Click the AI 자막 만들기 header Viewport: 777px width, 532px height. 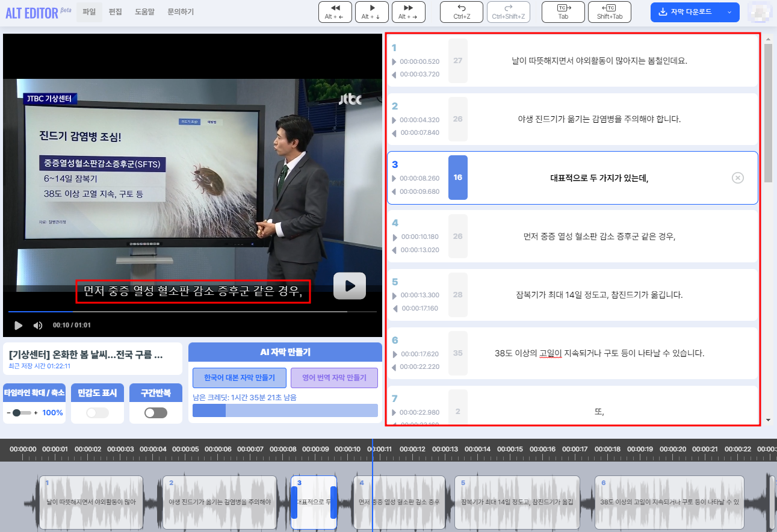click(x=285, y=352)
